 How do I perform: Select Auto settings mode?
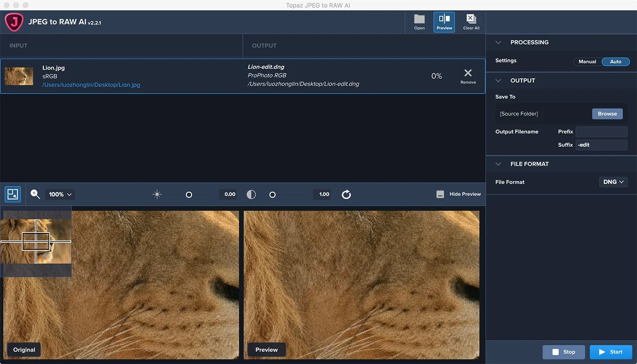(x=615, y=62)
